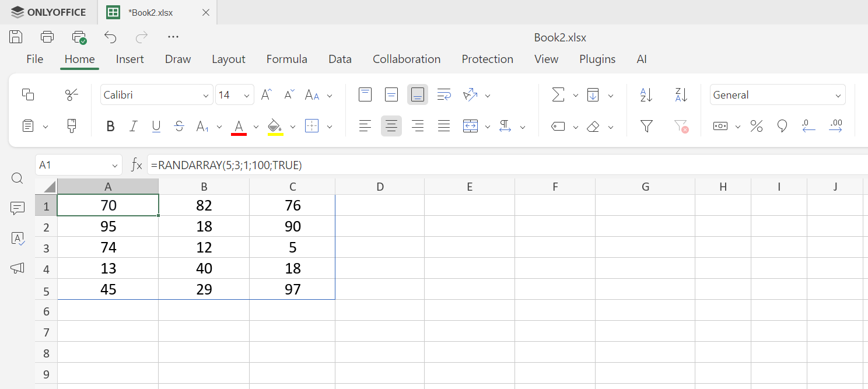The image size is (868, 389).
Task: Click the Percent style icon
Action: (757, 126)
